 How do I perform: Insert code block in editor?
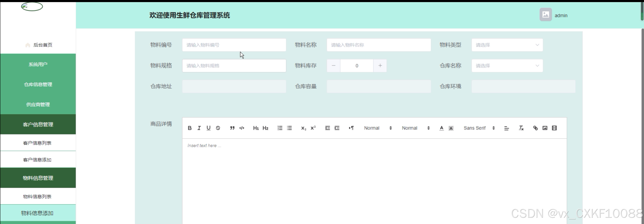[x=242, y=128]
